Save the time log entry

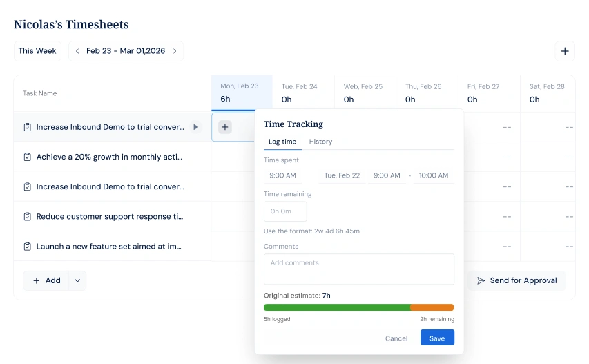point(437,338)
